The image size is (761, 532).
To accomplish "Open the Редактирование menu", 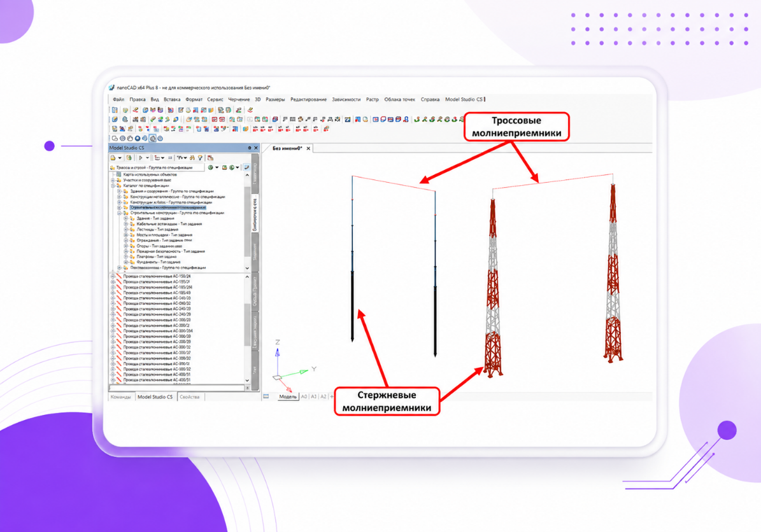I will click(308, 99).
